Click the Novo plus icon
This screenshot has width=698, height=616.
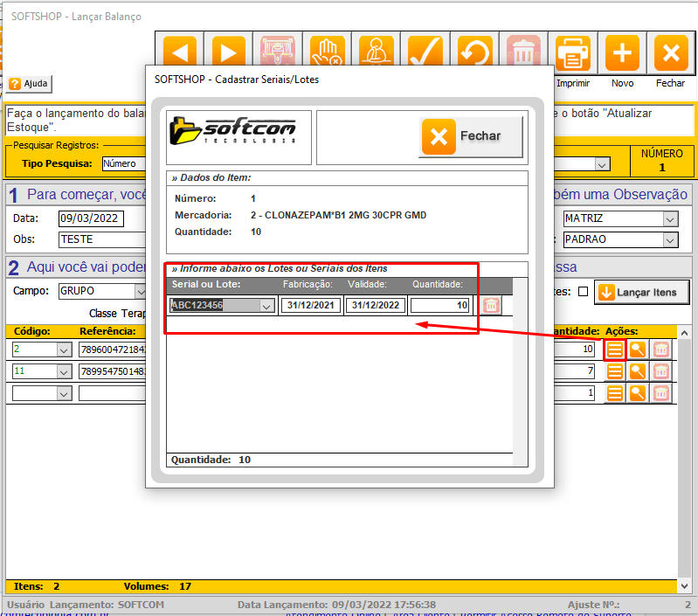coord(622,52)
